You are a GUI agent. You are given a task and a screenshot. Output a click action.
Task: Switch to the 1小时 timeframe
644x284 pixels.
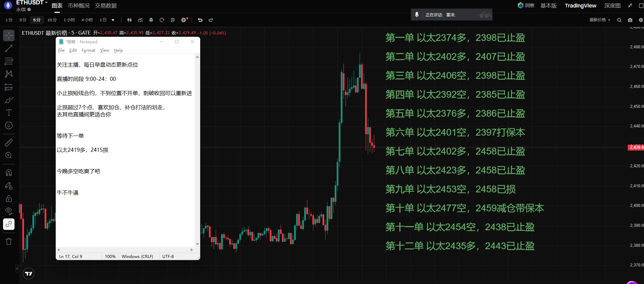69,20
